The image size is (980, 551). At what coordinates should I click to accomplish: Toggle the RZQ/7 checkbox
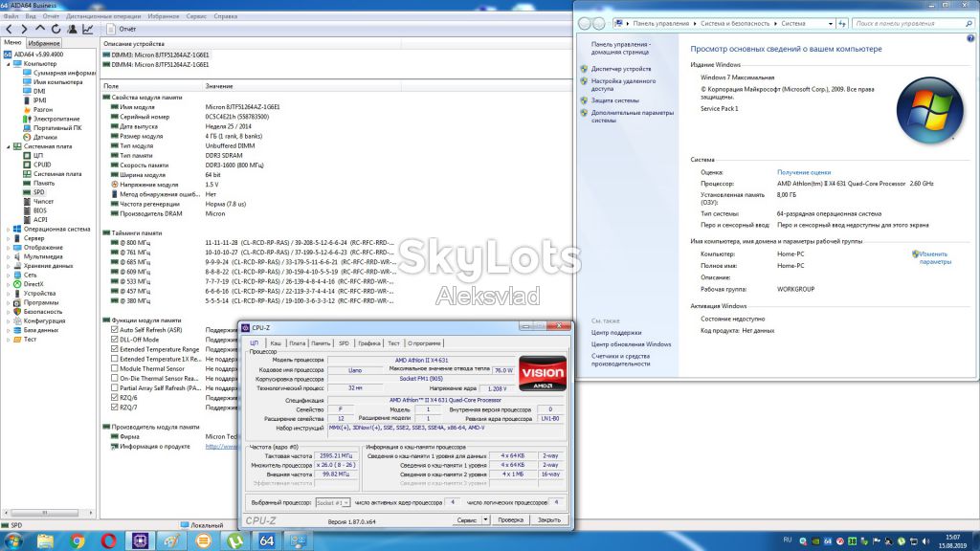click(x=115, y=408)
